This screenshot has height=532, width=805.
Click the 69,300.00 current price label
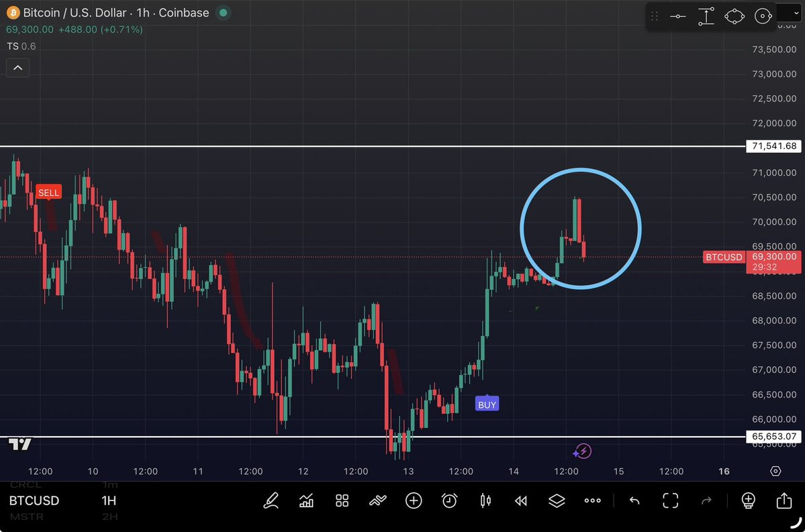click(774, 256)
